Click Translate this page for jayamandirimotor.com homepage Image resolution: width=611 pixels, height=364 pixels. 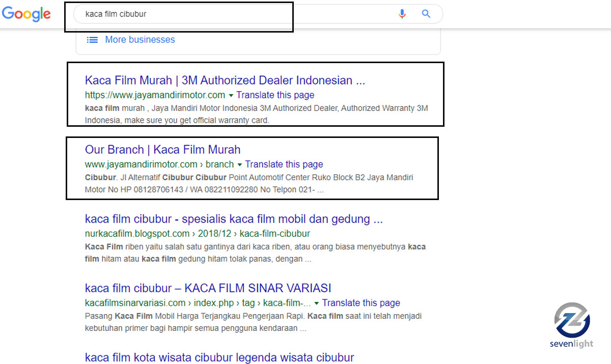pos(275,95)
